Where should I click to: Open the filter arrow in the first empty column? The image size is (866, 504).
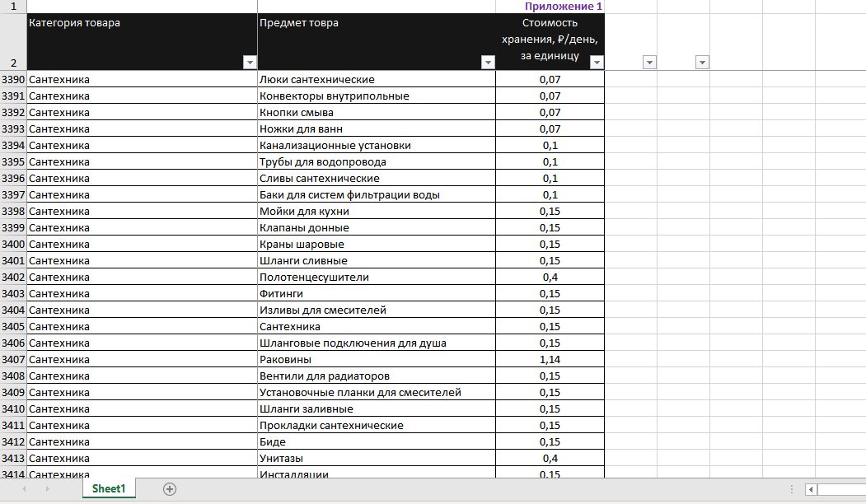(649, 63)
